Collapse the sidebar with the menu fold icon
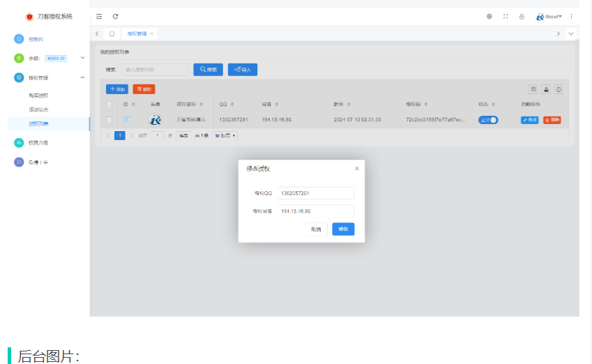Screen dimensions: 592x364 (99, 16)
